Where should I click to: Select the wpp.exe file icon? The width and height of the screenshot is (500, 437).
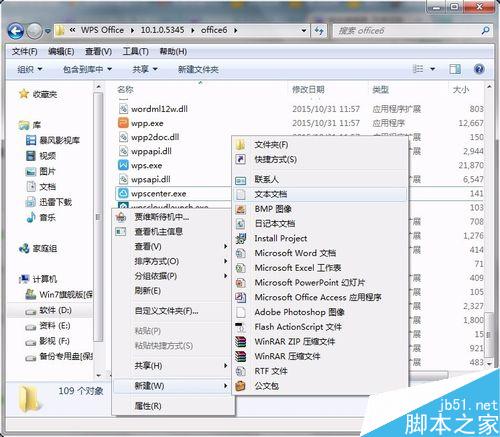[123, 123]
